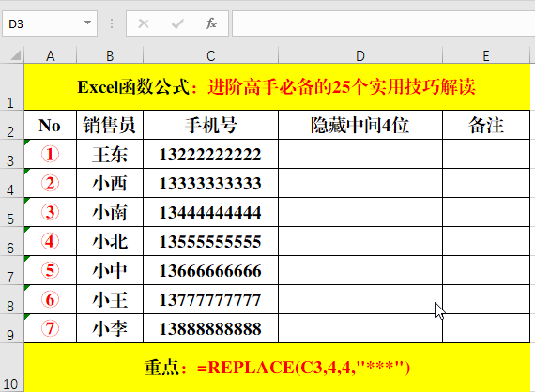Click the Cancel (X) formula bar icon
Image resolution: width=535 pixels, height=392 pixels.
(144, 23)
